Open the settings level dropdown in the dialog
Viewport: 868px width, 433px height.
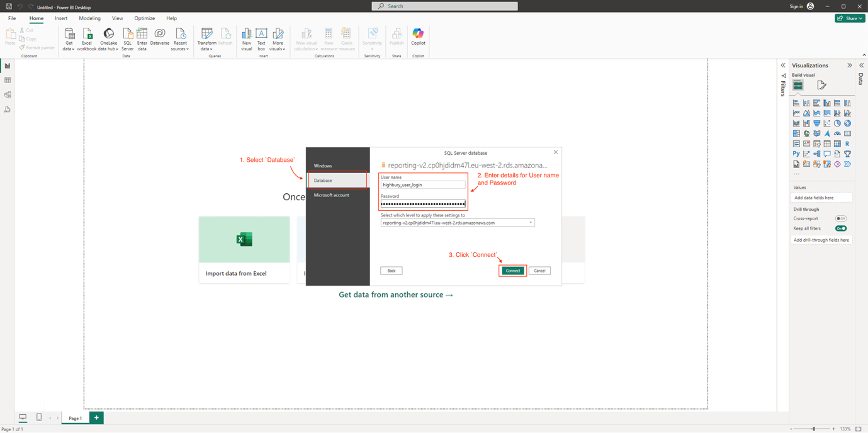(x=531, y=222)
